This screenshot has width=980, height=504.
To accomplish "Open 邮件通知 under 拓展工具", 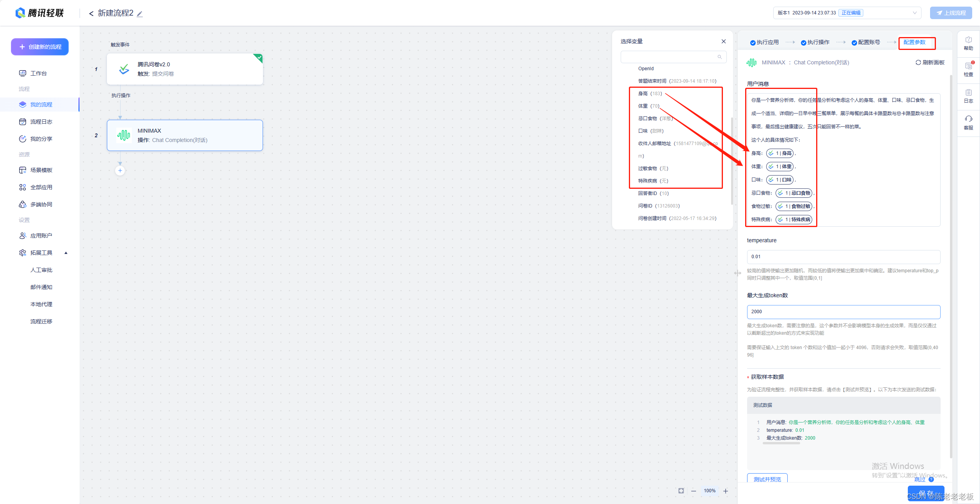I will tap(41, 287).
